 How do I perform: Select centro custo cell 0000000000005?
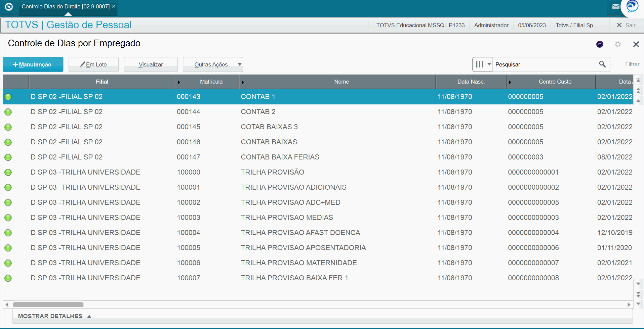click(533, 202)
